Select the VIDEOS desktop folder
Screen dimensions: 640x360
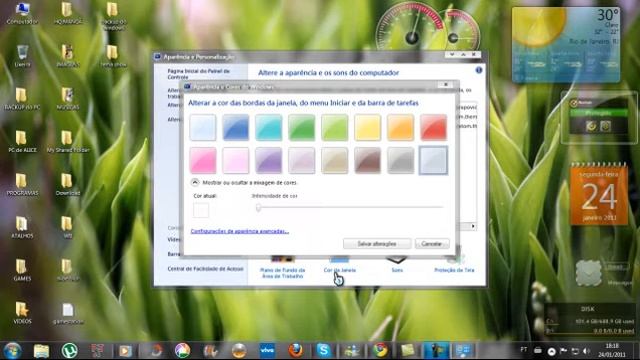(x=22, y=313)
